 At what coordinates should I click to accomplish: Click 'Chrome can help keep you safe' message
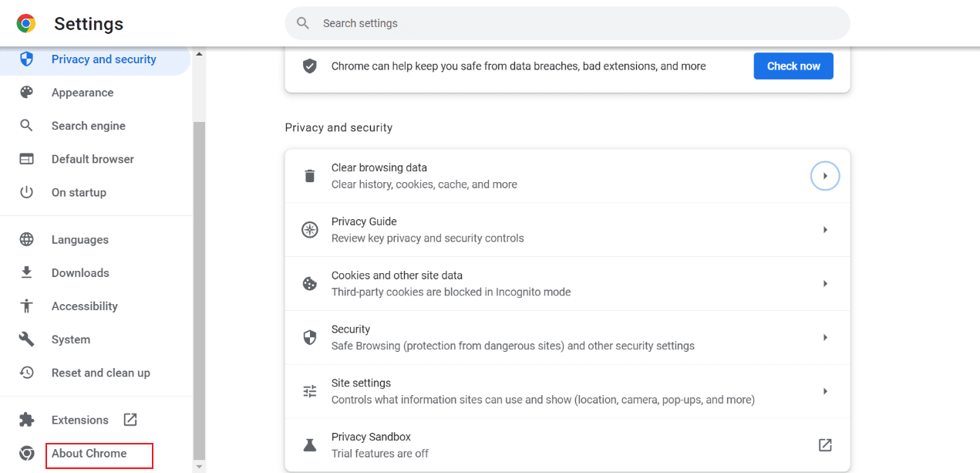(519, 66)
